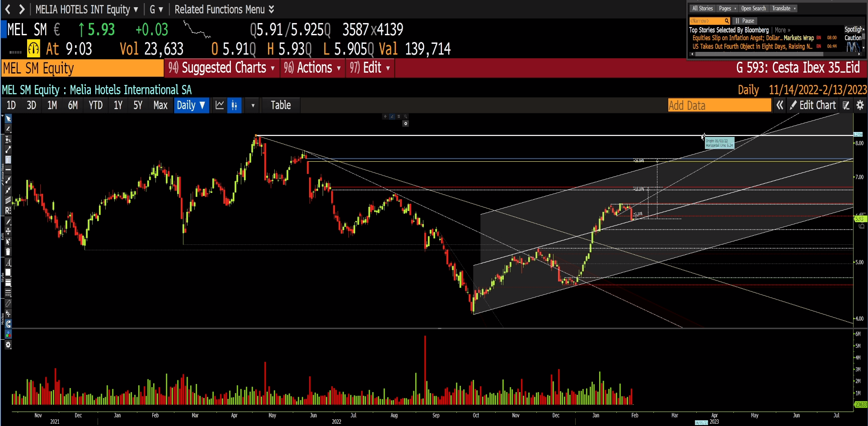Click Open Search in the news panel
Screen dimensions: 868x426
[x=754, y=9]
